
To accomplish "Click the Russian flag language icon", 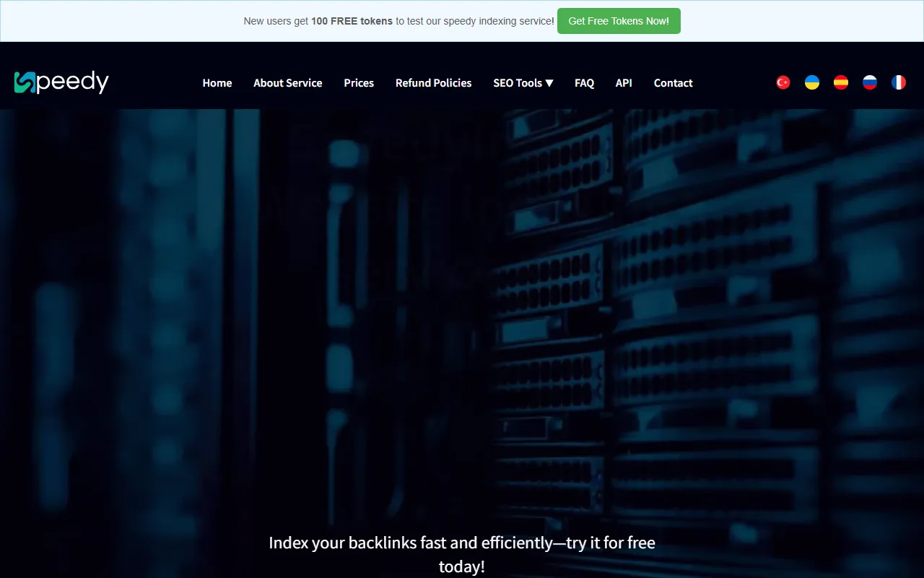I will coord(870,82).
